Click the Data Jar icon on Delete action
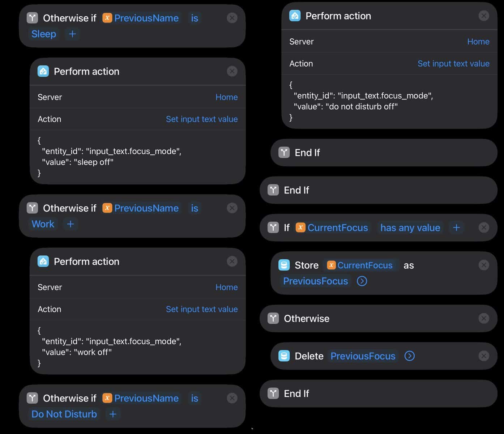Screen dimensions: 504x434 284,356
